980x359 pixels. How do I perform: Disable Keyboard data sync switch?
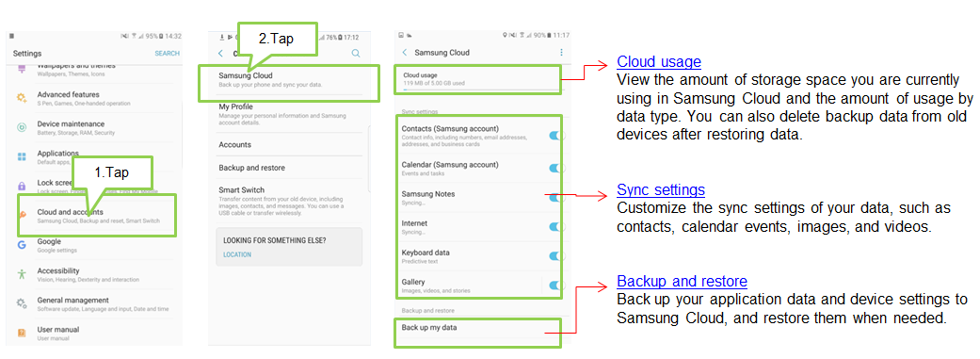pos(555,255)
